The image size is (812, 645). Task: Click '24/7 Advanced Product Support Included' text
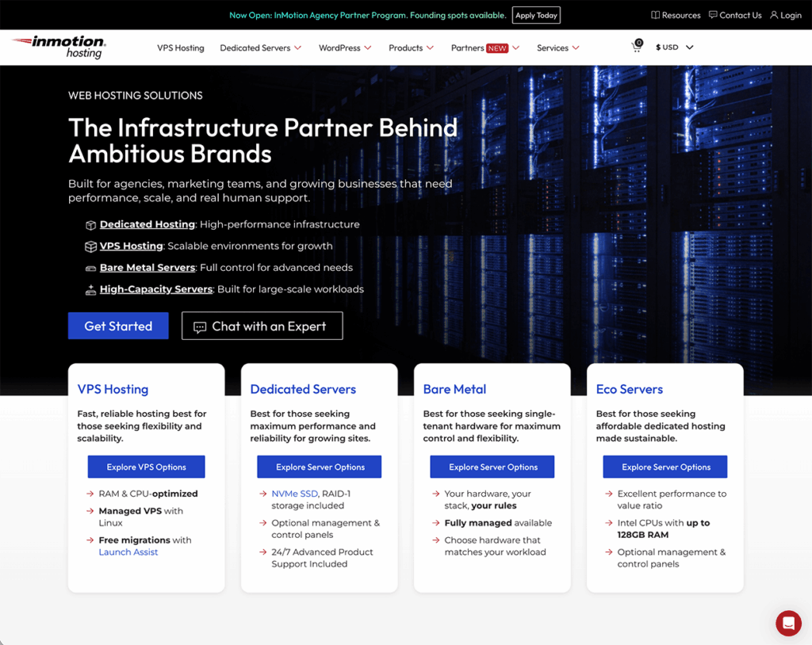coord(322,558)
